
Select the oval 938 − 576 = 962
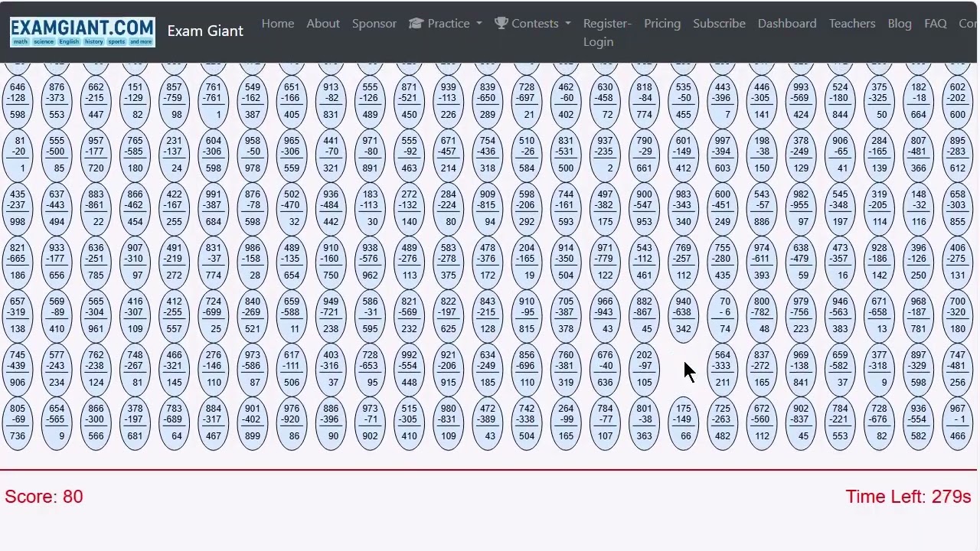371,262
